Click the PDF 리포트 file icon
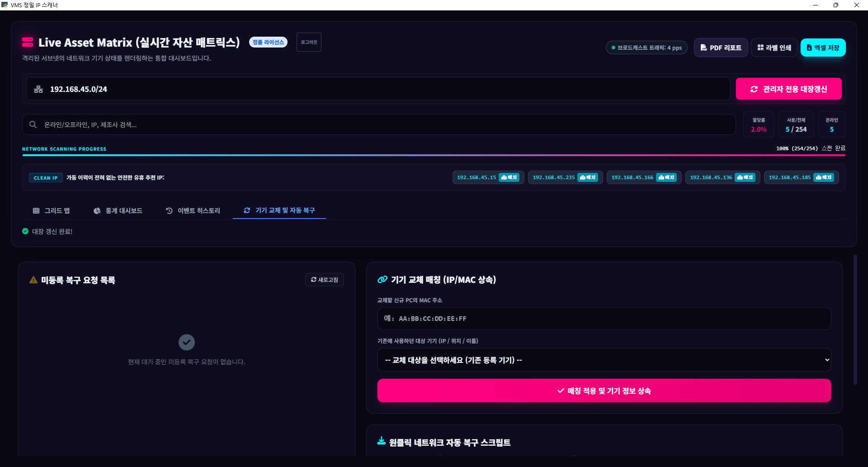868x467 pixels. click(703, 48)
